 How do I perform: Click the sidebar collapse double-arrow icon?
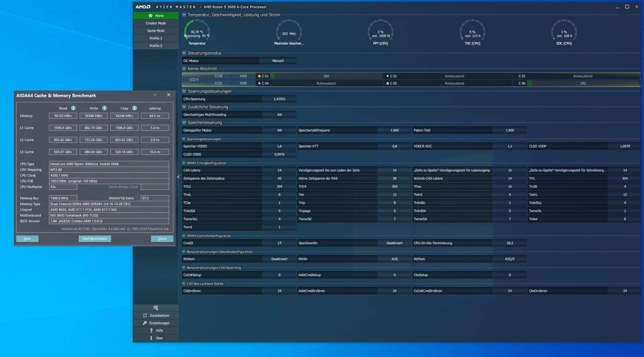click(178, 177)
